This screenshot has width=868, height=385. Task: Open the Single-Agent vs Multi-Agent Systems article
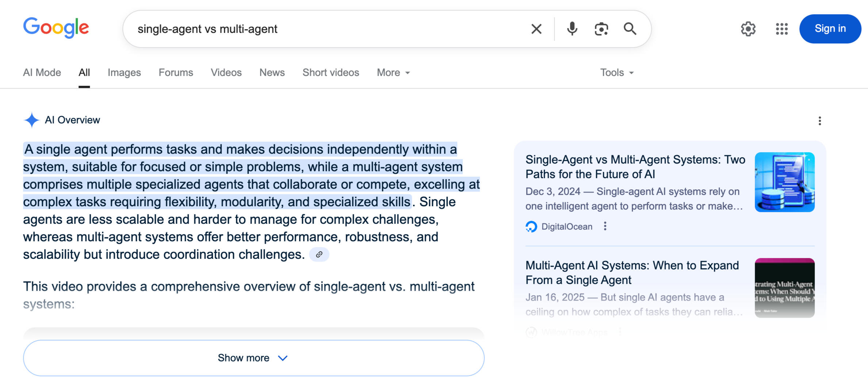(635, 167)
